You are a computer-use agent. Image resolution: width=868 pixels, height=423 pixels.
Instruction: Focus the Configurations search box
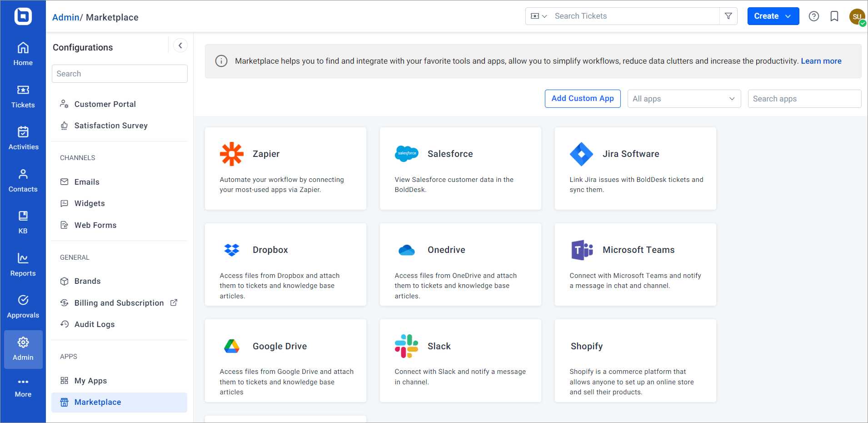(120, 74)
